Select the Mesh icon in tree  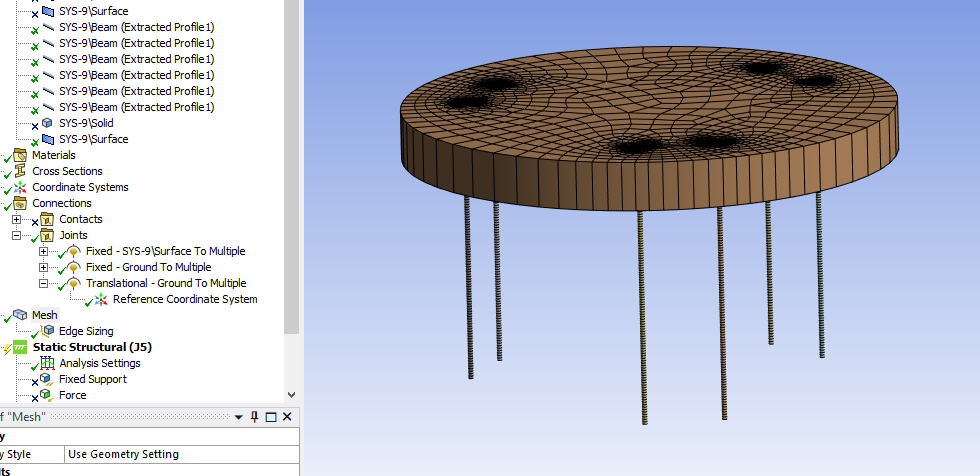[x=20, y=315]
